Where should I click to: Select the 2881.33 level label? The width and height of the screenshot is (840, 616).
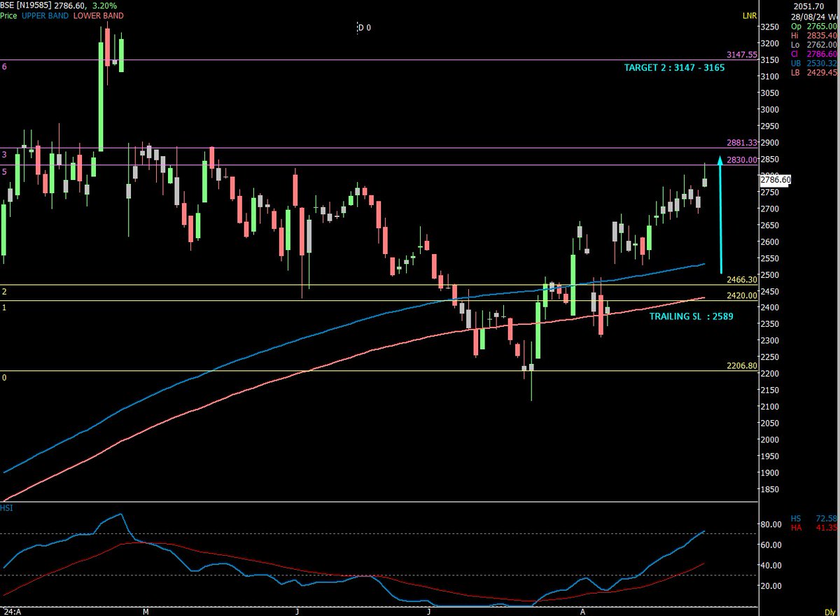(742, 142)
